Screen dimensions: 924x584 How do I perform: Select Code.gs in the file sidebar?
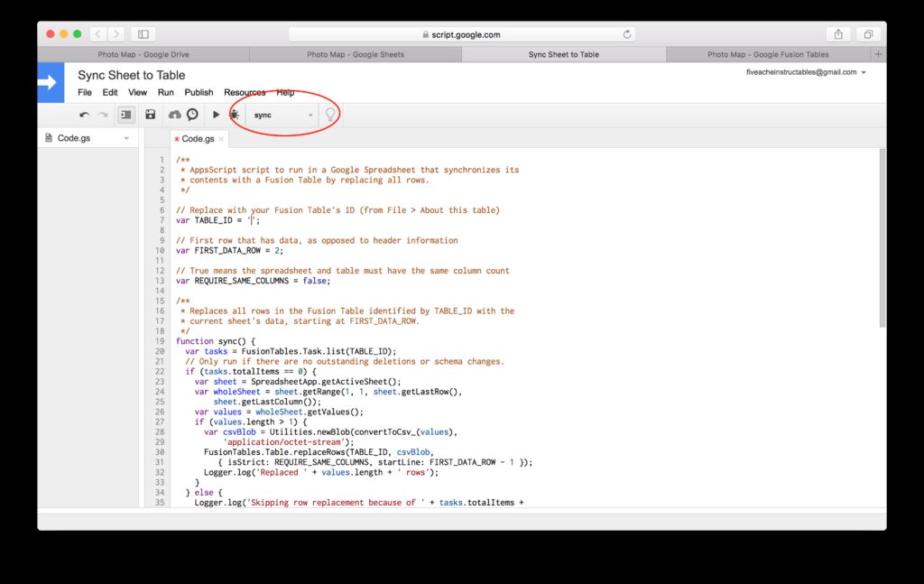[x=74, y=138]
